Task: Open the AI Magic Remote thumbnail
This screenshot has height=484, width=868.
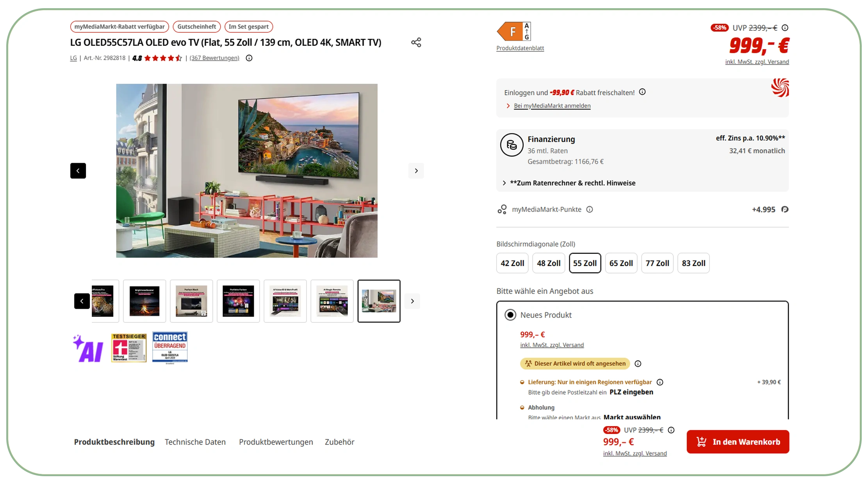Action: click(332, 301)
